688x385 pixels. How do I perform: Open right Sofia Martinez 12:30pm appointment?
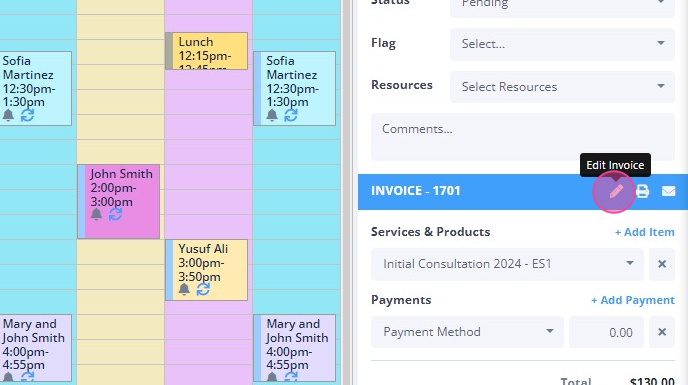pyautogui.click(x=294, y=88)
